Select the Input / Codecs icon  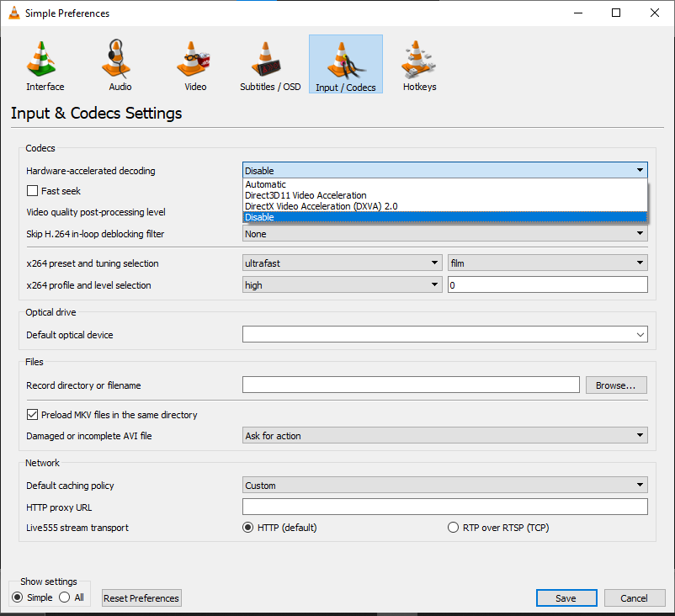click(346, 64)
